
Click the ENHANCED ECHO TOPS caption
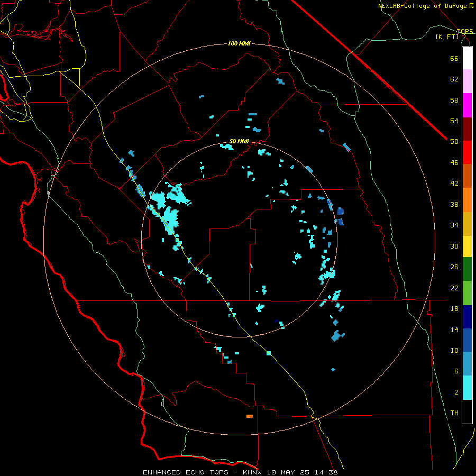click(x=186, y=472)
